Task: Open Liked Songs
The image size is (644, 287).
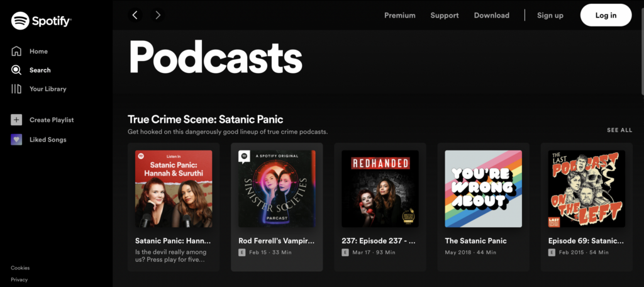Action: [48, 140]
